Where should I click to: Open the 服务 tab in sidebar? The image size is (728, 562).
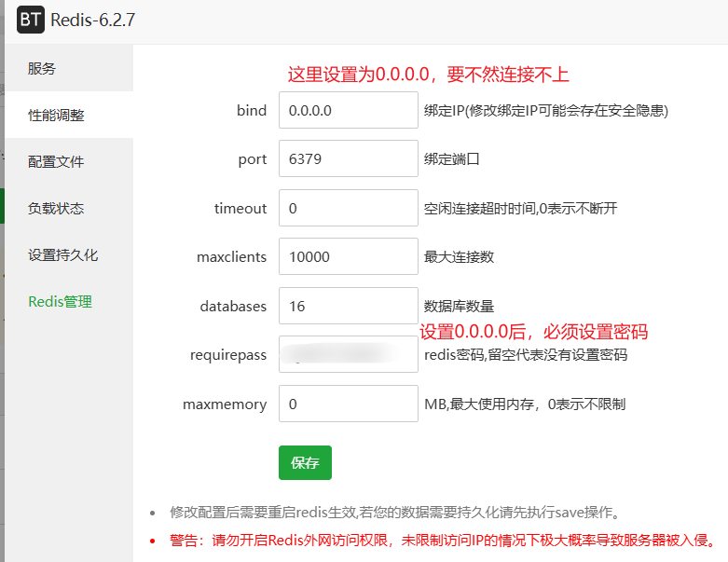69,68
